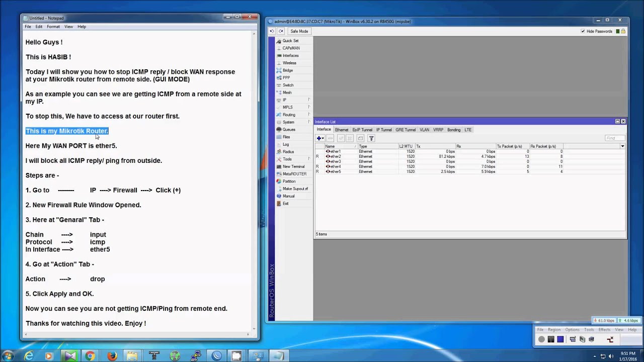
Task: Click the Notepad vertical scrollbar
Action: tap(255, 181)
